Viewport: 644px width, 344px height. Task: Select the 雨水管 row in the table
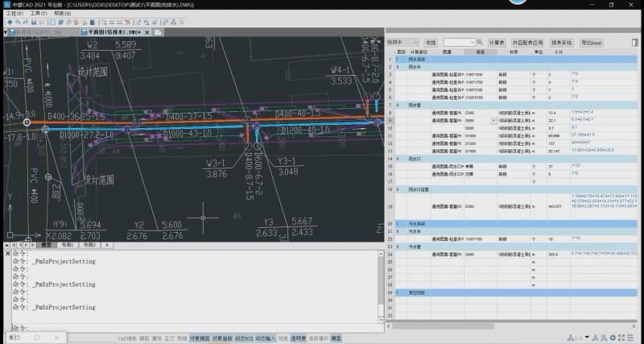point(415,105)
